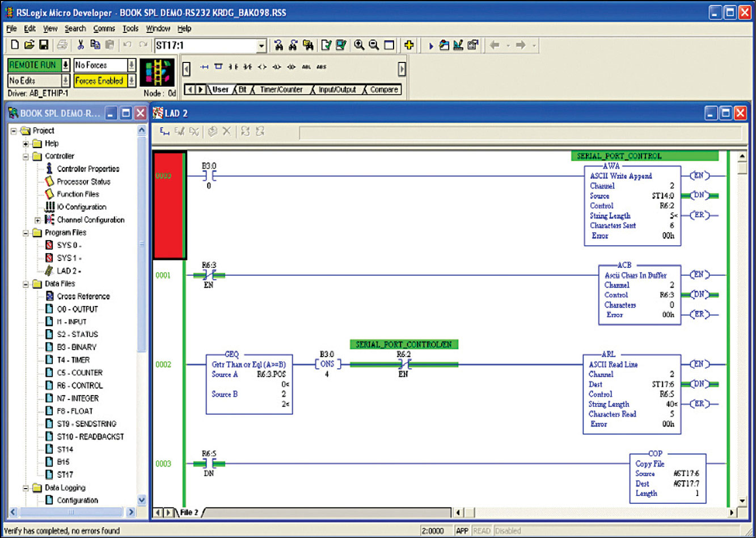Click the Zoom In magnifier icon
This screenshot has height=538, width=756.
[359, 45]
